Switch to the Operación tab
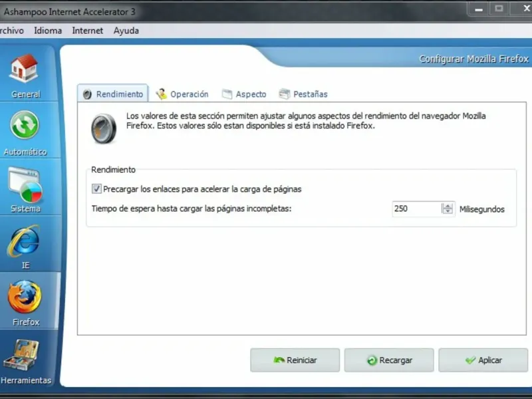The image size is (532, 399). pos(182,94)
